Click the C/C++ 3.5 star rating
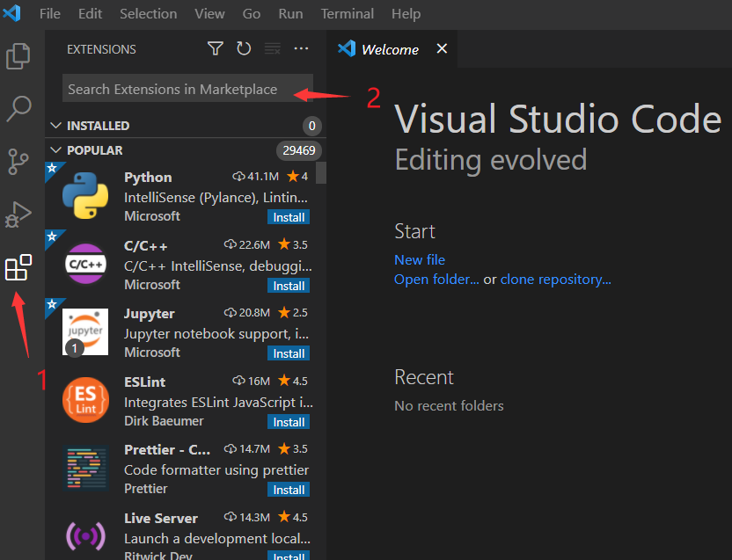The height and width of the screenshot is (560, 732). (x=293, y=244)
